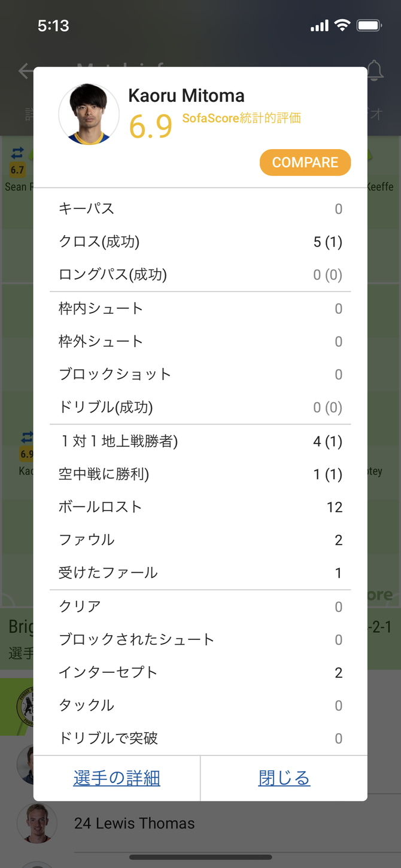Tap Lewis Thomas's avatar photo
This screenshot has height=868, width=401.
pos(37,823)
